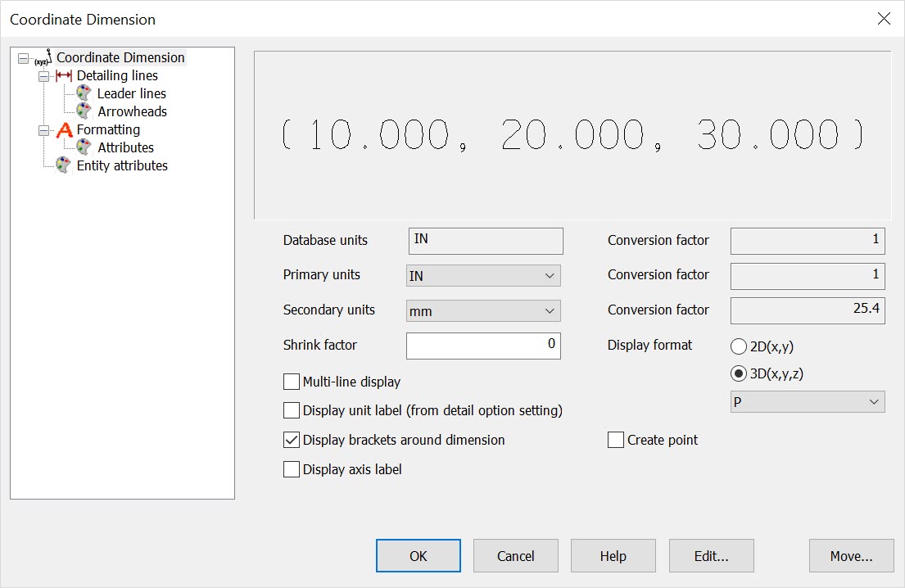
Task: Click the Move button
Action: (x=851, y=555)
